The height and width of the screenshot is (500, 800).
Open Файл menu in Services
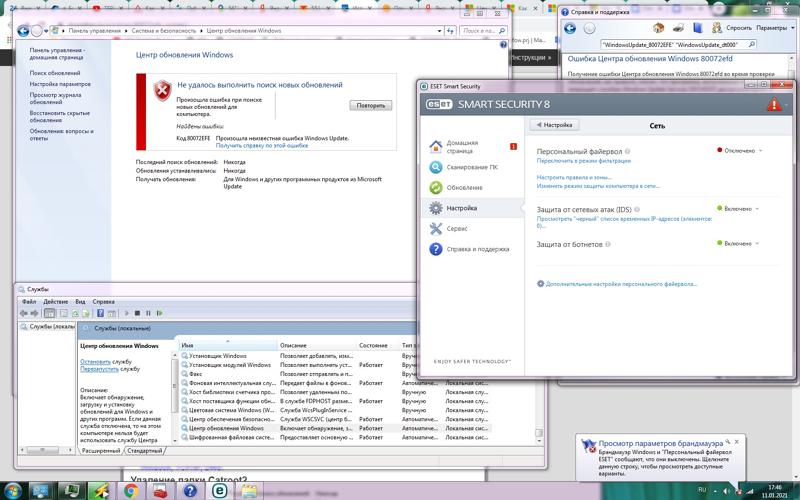point(29,302)
